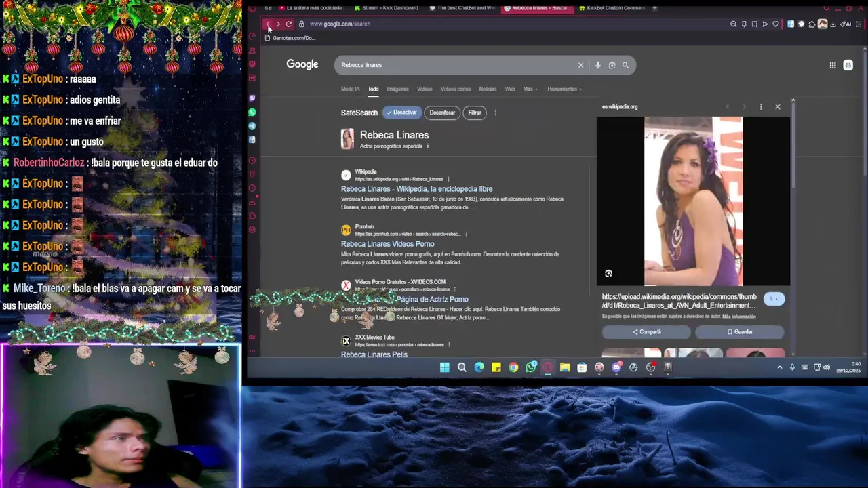Go back with the browser back arrow
This screenshot has height=488, width=868.
coord(268,24)
